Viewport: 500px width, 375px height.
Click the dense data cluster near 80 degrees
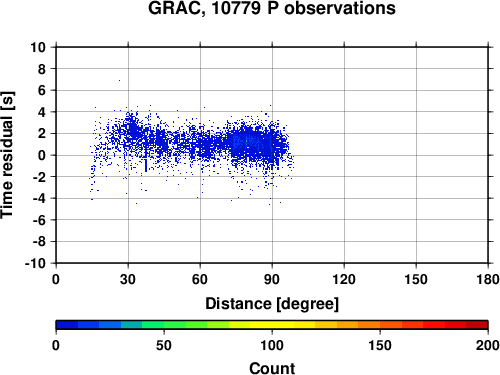pos(253,143)
